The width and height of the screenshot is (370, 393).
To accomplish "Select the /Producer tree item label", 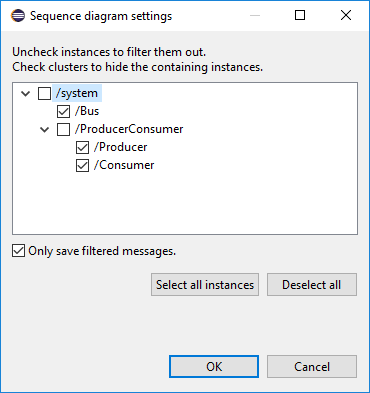I will pyautogui.click(x=120, y=147).
